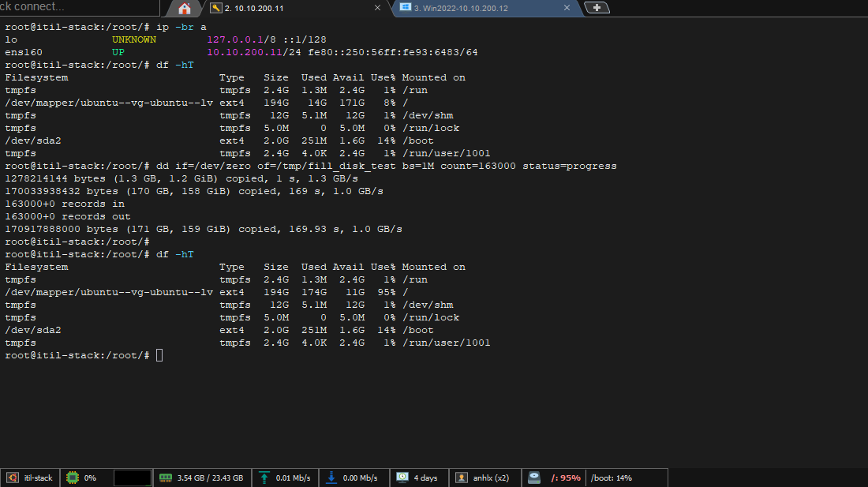Click the CPU usage history graph
The height and width of the screenshot is (487, 868).
[x=132, y=478]
